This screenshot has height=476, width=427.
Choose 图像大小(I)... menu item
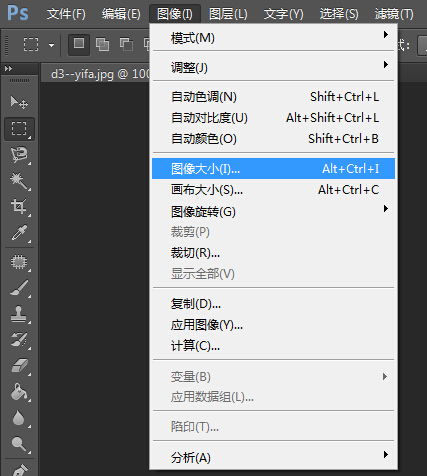coord(273,169)
